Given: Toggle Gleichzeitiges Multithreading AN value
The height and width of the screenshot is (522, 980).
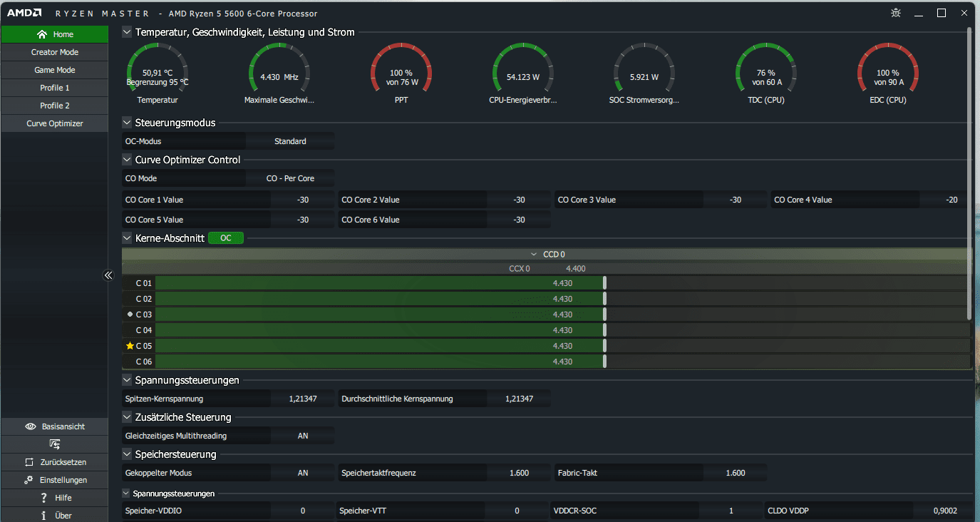Looking at the screenshot, I should coord(303,436).
